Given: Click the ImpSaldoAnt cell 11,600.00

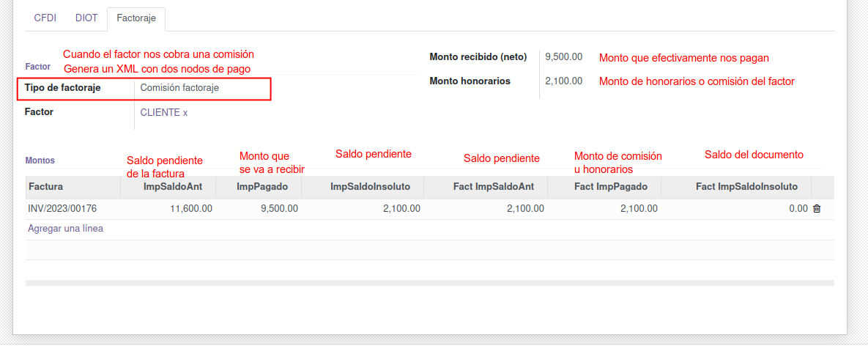Looking at the screenshot, I should coord(191,209).
